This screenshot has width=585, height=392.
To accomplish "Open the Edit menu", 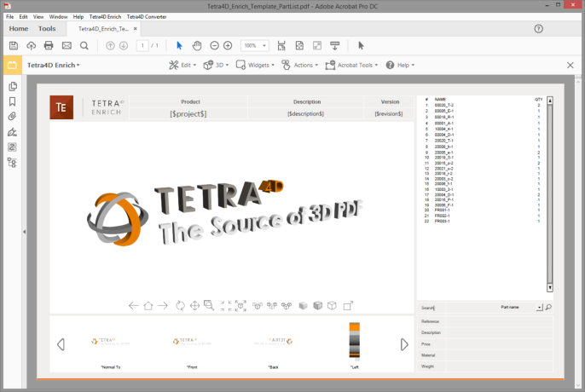I will coord(24,17).
